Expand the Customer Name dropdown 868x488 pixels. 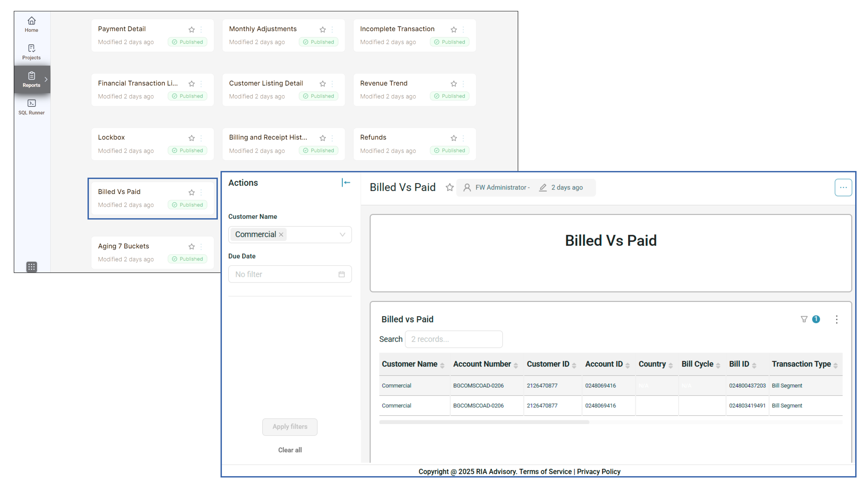[342, 235]
